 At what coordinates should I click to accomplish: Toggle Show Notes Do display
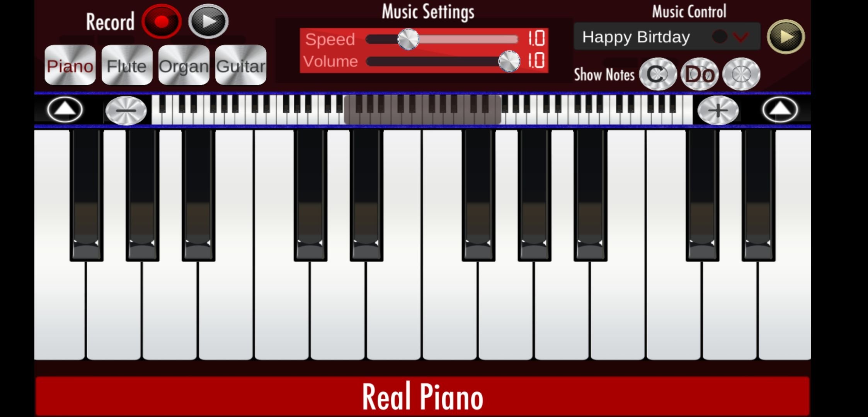point(699,74)
